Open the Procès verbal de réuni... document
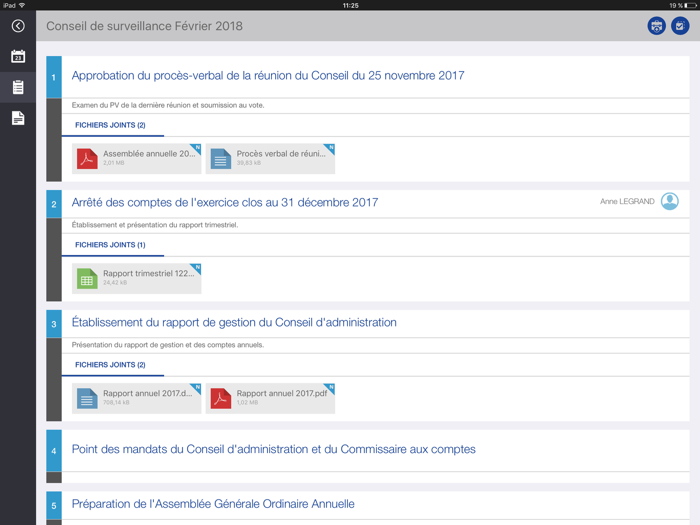The image size is (700, 525). (270, 158)
